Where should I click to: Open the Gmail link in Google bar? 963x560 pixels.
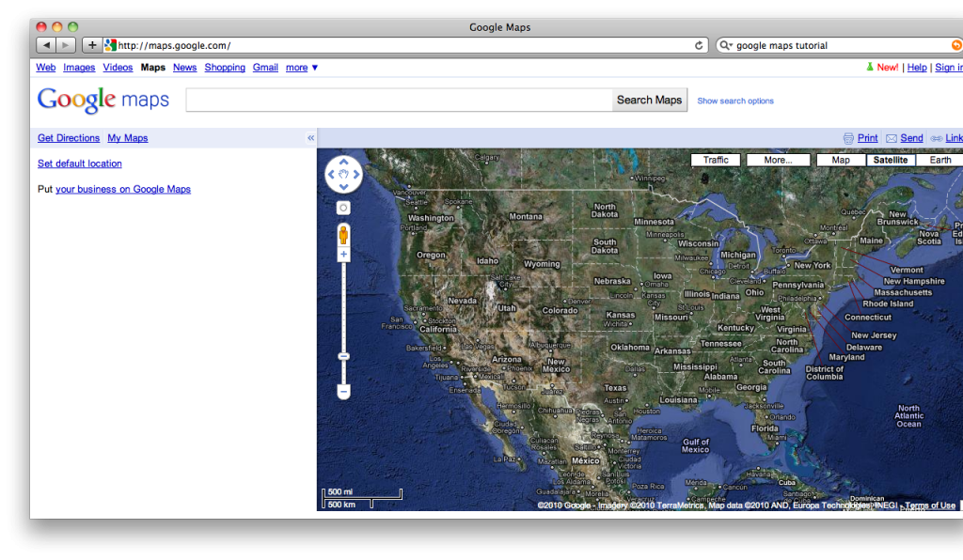click(265, 68)
